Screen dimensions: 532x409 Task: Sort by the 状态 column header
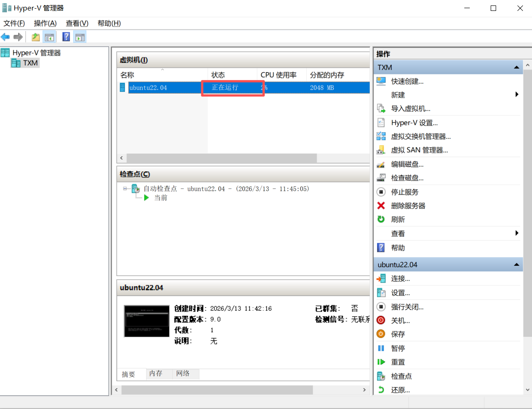233,75
